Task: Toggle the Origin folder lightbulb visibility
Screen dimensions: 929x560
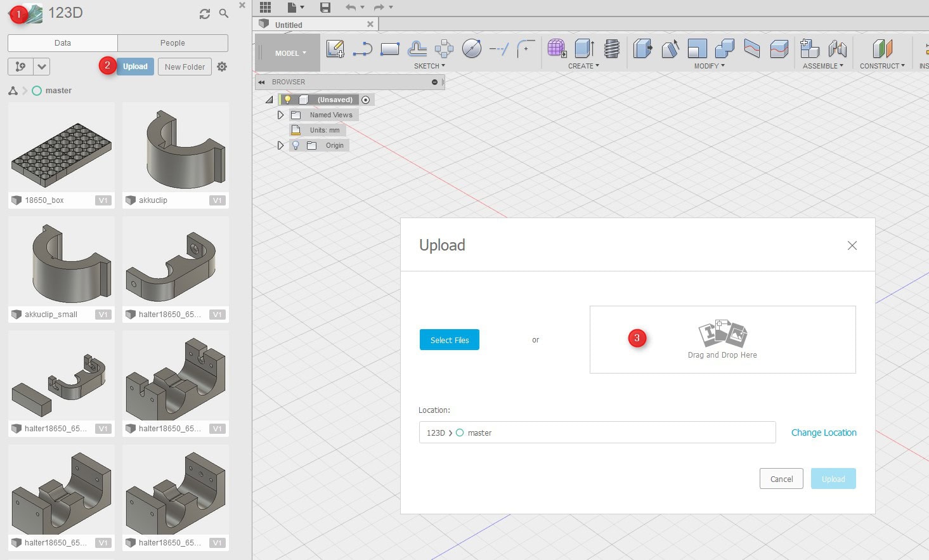Action: click(295, 145)
